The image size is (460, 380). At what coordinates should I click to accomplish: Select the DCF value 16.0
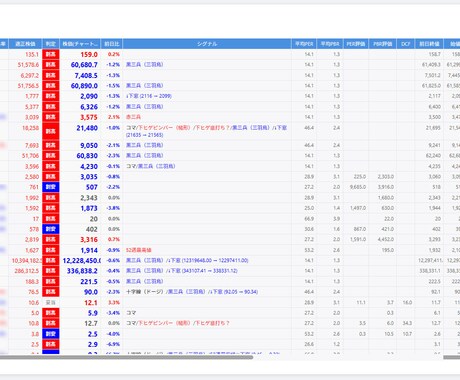click(407, 303)
